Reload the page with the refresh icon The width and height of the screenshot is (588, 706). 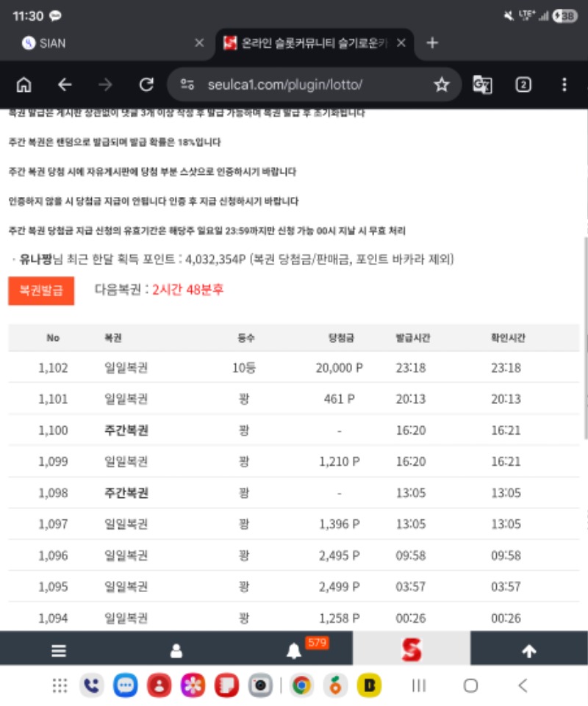[146, 84]
